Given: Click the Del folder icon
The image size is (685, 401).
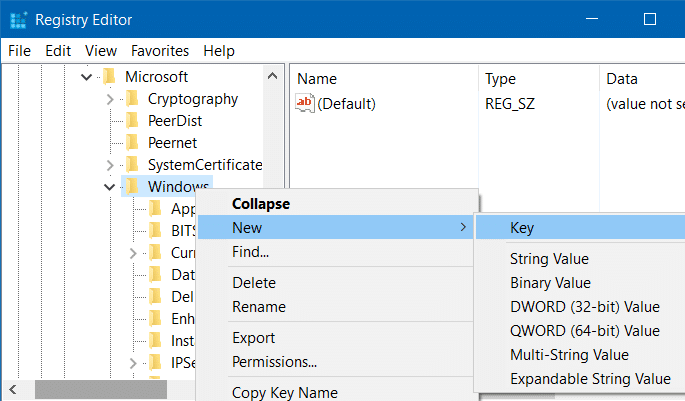Looking at the screenshot, I should point(156,297).
